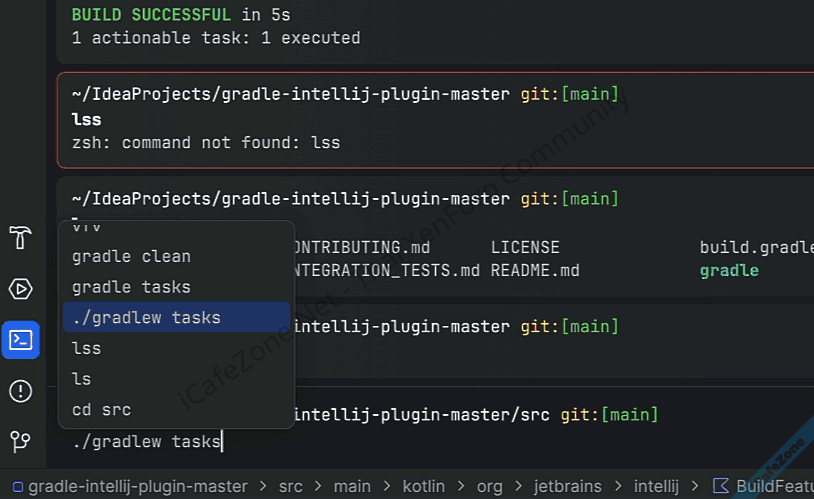Toggle the Terminal tool window icon
Screen dimensions: 814x499
coord(20,340)
